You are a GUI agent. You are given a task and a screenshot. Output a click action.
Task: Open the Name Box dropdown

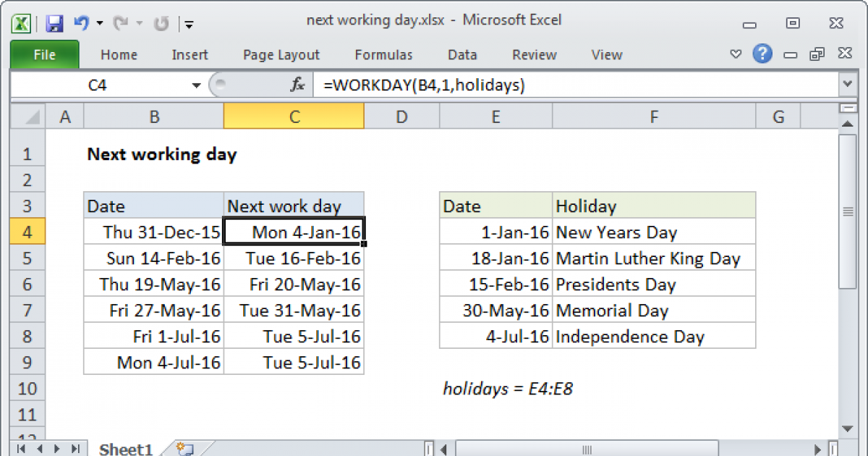coord(195,85)
